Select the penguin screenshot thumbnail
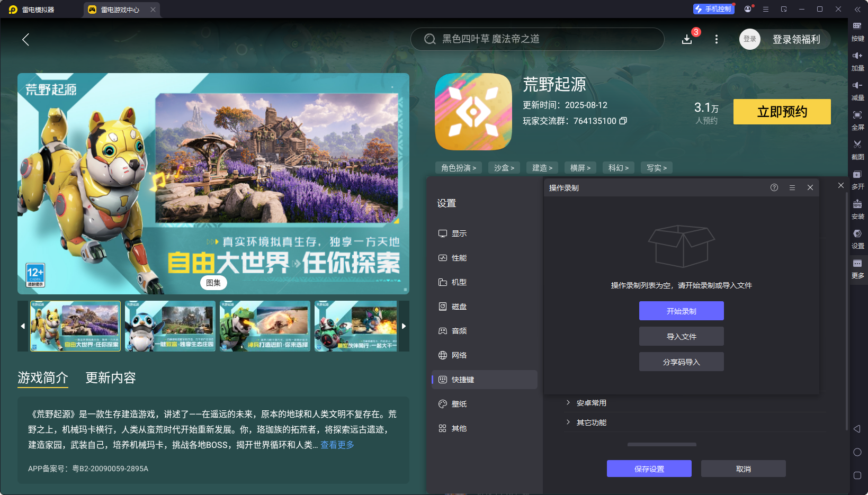Image resolution: width=868 pixels, height=495 pixels. 169,326
